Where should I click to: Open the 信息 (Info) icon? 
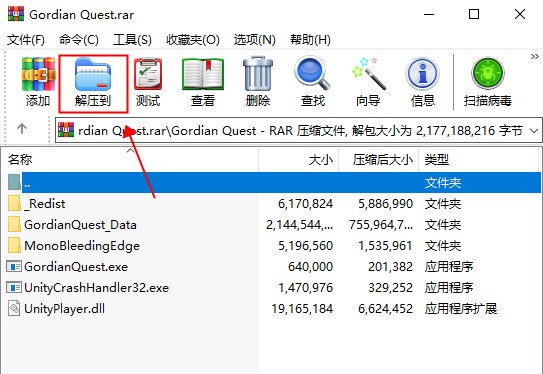coord(422,74)
